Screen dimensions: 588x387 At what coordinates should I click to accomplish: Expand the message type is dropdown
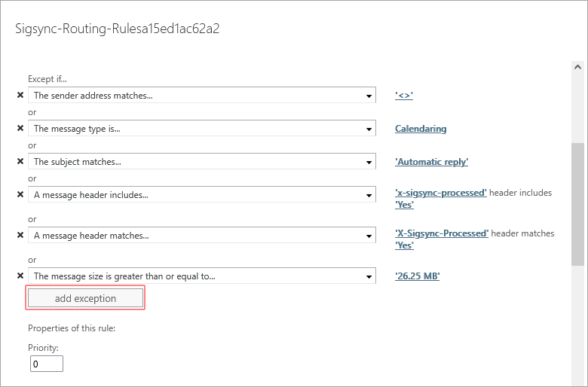click(x=369, y=129)
